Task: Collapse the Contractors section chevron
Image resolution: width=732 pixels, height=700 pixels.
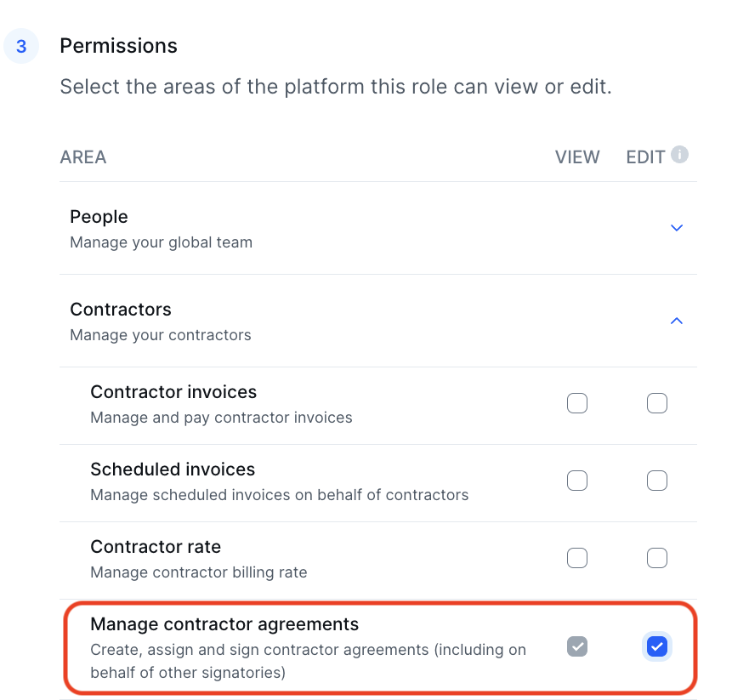Action: click(677, 321)
